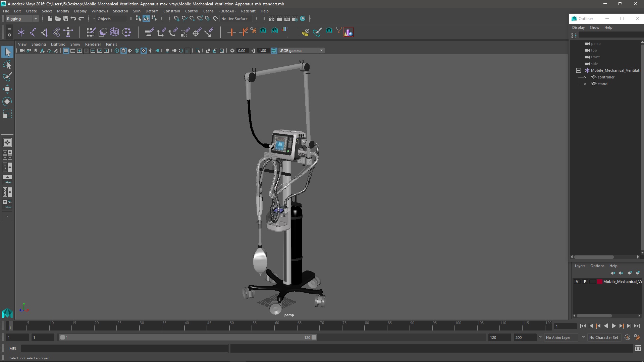Toggle textured display in viewport toolbar
This screenshot has width=644, height=362.
pyautogui.click(x=144, y=51)
